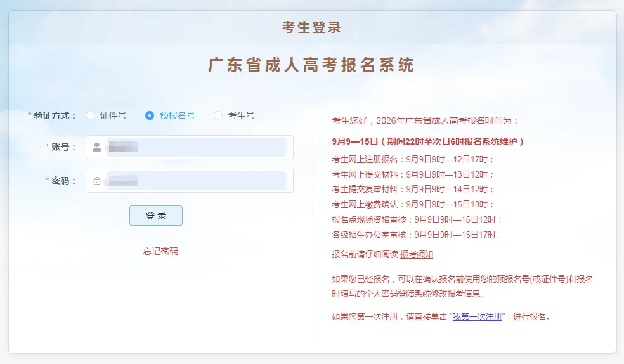The height and width of the screenshot is (364, 624).
Task: Choose the 考生号 radio option
Action: 218,115
